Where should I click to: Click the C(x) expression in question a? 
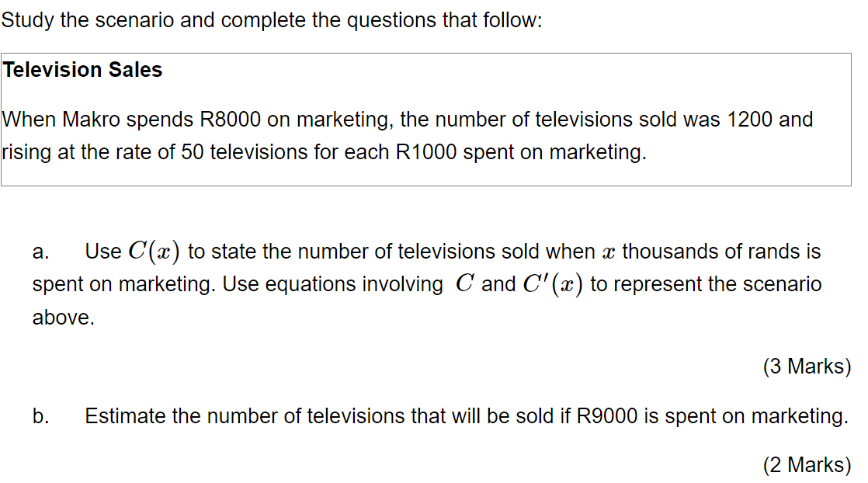[155, 252]
